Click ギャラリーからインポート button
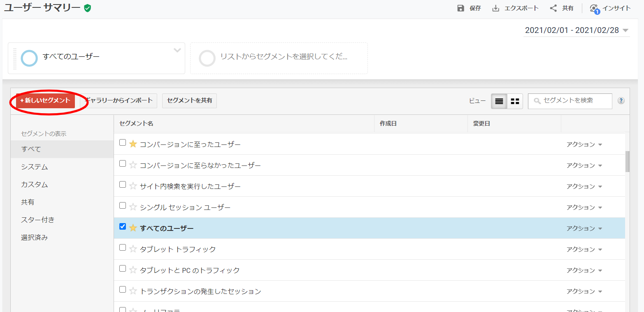This screenshot has height=312, width=644. click(x=119, y=100)
